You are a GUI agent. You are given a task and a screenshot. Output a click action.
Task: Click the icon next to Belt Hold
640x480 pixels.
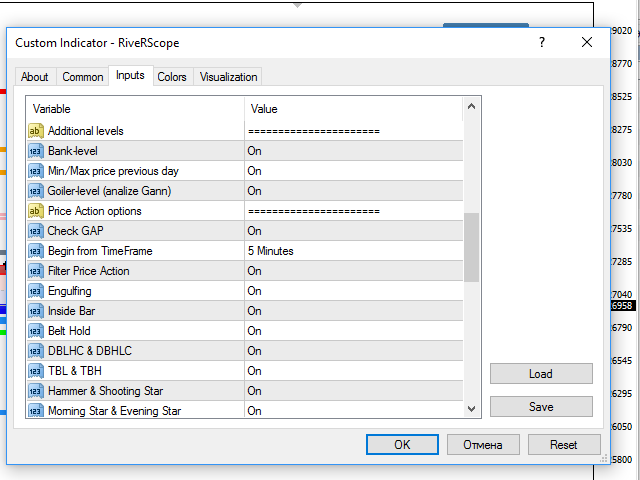(x=35, y=331)
